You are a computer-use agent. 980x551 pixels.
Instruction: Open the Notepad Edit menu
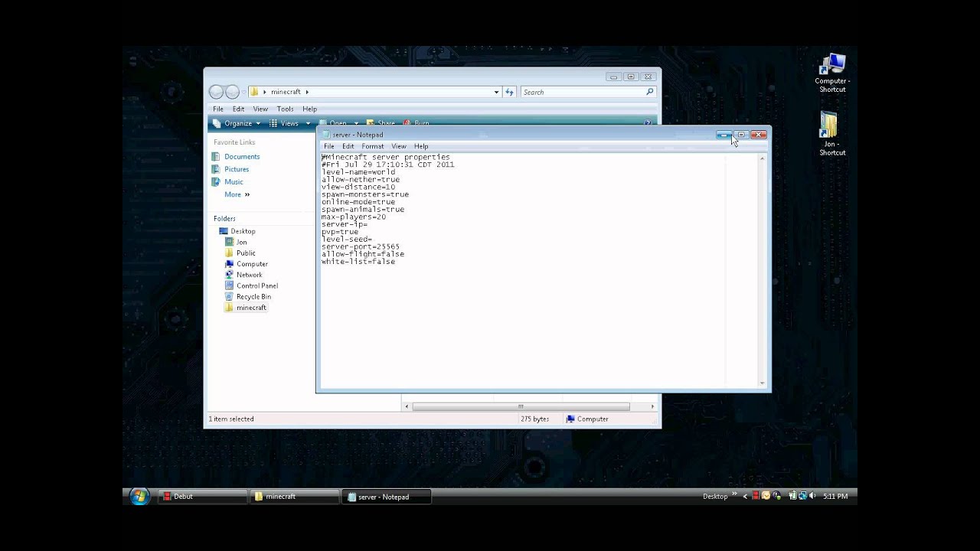348,146
